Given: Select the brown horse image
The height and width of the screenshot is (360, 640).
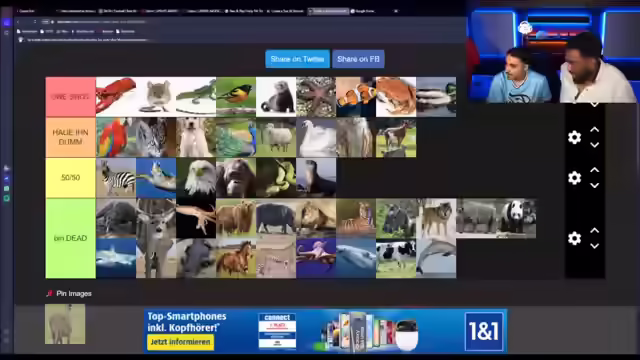Looking at the screenshot, I should click(236, 258).
